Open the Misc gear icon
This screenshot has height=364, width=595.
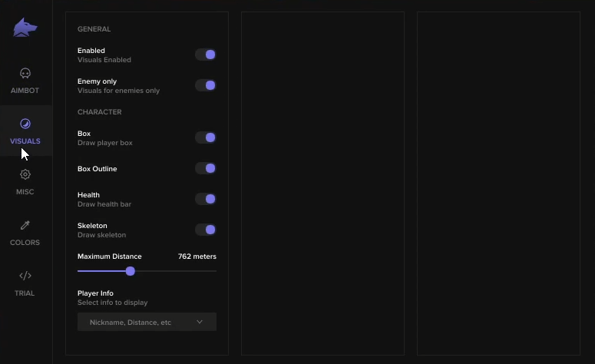[x=25, y=174]
